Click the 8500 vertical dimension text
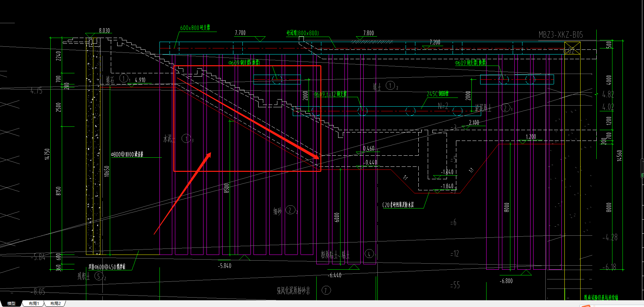Image resolution: width=644 pixels, height=307 pixels. coord(226,188)
